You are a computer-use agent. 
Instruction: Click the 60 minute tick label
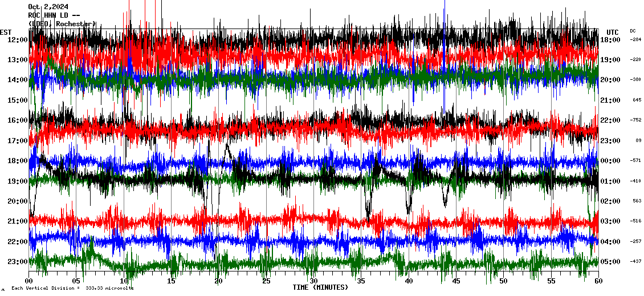pos(598,281)
